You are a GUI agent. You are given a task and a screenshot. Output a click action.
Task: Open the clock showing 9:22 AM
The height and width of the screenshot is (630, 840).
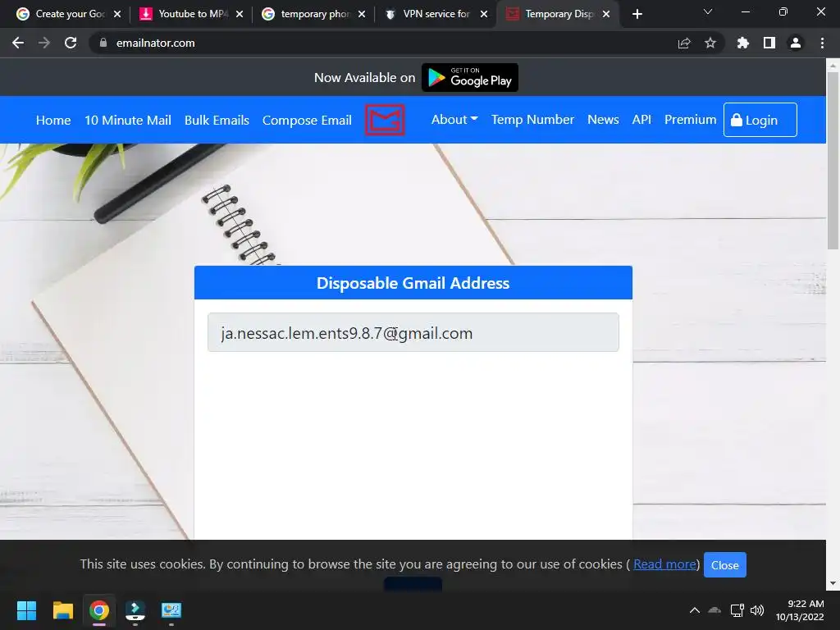tap(799, 610)
